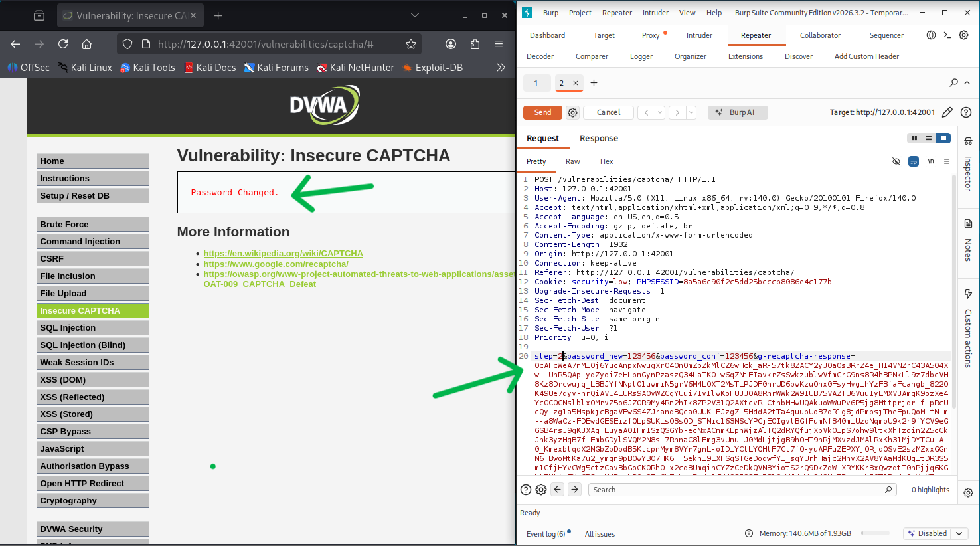Search Repeater tabs with magnifier icon
Viewport: 980px width, 546px height.
(x=953, y=83)
